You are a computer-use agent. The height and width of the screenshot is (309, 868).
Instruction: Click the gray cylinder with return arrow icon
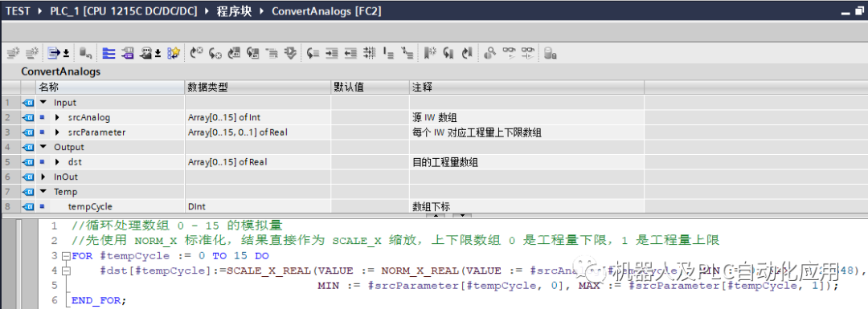point(86,52)
